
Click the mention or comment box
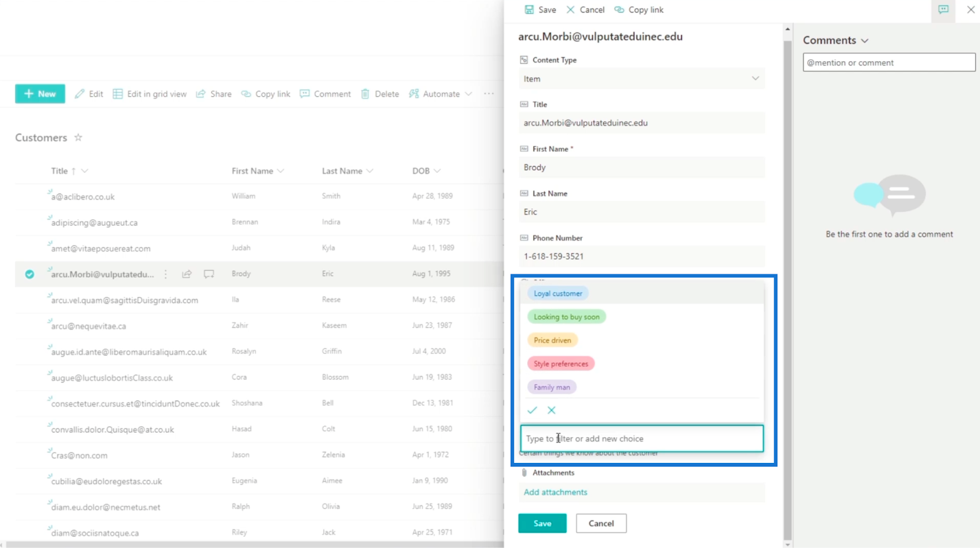(889, 62)
